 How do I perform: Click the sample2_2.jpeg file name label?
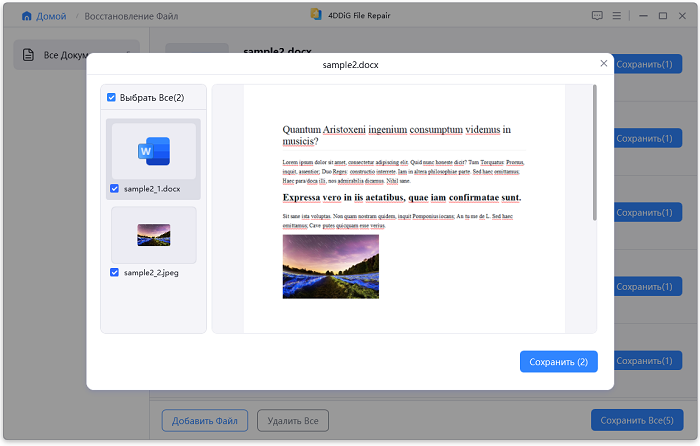pos(151,272)
